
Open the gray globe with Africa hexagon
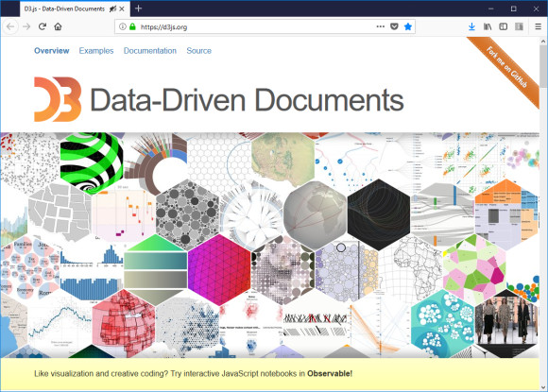point(315,214)
